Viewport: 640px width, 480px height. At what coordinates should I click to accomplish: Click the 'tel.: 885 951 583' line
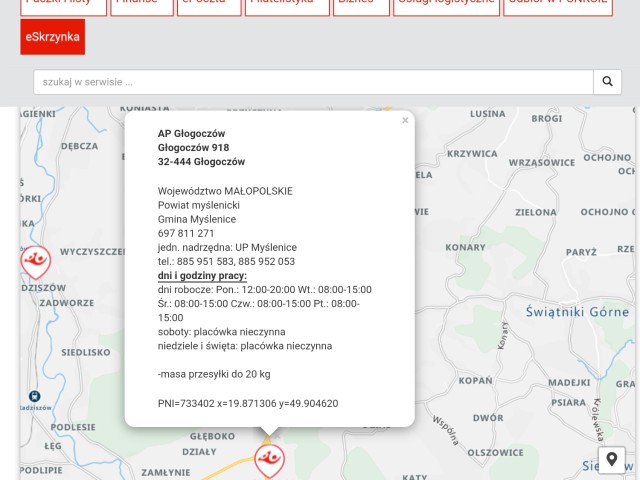point(226,261)
